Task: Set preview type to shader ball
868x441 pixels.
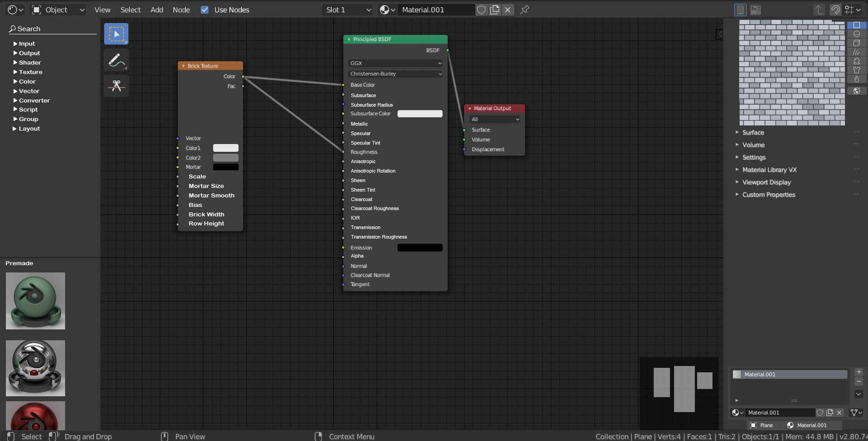Action: [856, 61]
